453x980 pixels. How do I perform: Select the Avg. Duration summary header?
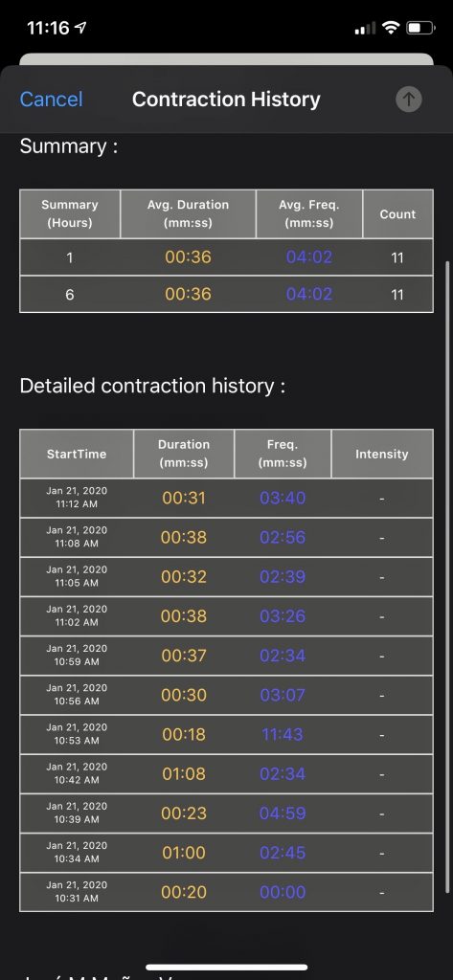188,213
